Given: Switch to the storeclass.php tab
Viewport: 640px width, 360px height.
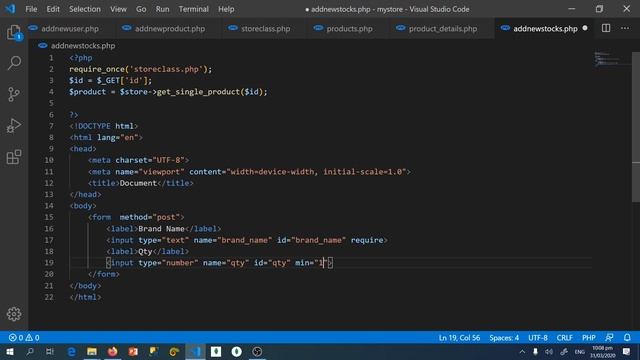Looking at the screenshot, I should 265,29.
